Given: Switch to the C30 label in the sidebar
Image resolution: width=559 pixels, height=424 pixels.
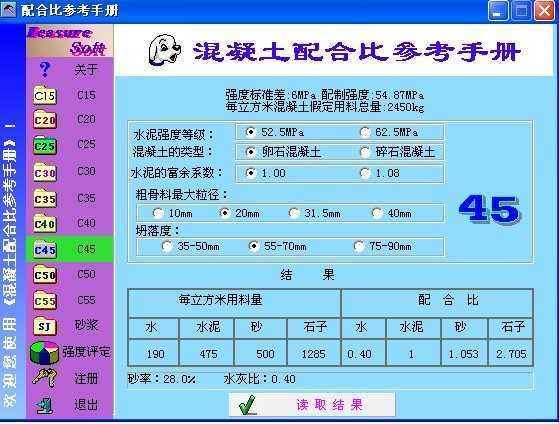Looking at the screenshot, I should [x=86, y=171].
